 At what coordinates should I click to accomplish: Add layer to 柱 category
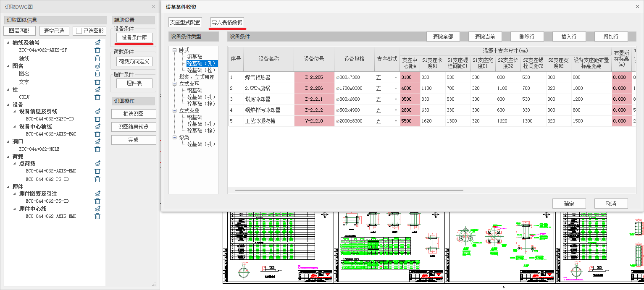tap(97, 89)
